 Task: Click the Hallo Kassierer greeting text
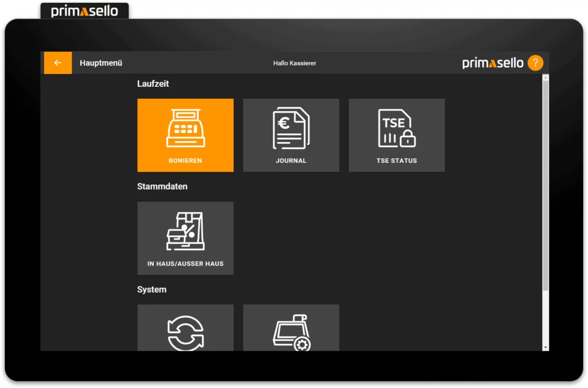point(294,63)
